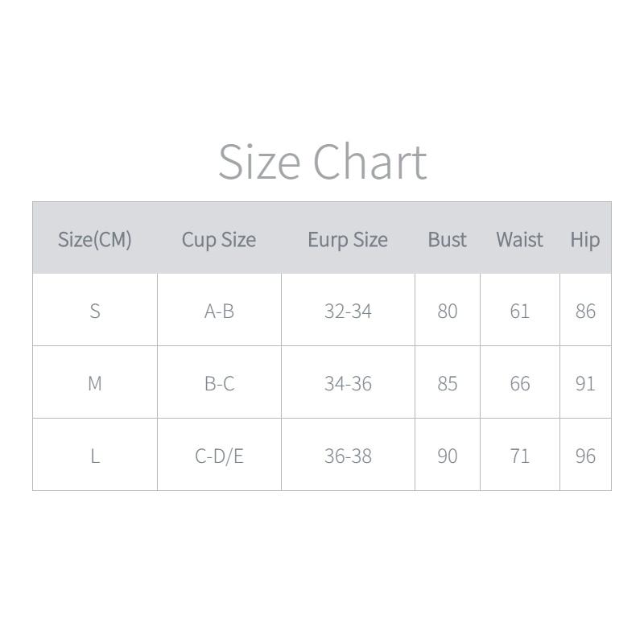
Task: Click the Hip column header
Action: pos(584,239)
